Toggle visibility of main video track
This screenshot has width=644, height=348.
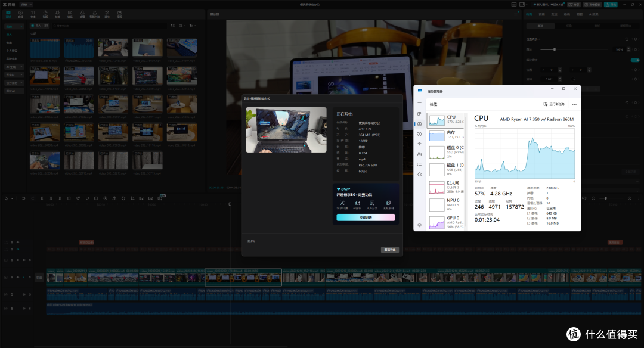tap(18, 278)
